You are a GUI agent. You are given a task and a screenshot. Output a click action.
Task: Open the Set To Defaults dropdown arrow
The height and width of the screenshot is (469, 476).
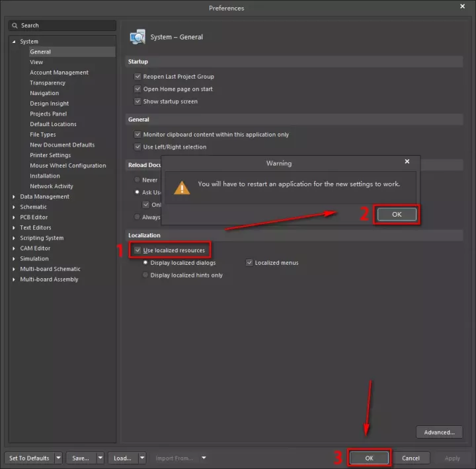pos(58,458)
